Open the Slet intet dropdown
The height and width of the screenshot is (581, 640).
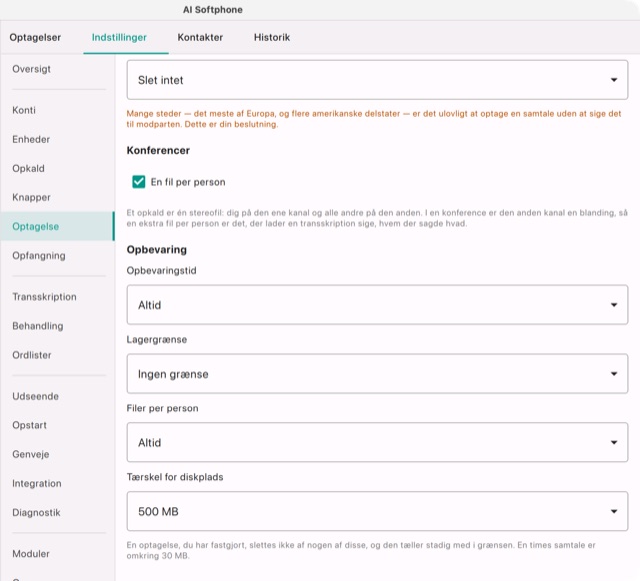pyautogui.click(x=377, y=80)
